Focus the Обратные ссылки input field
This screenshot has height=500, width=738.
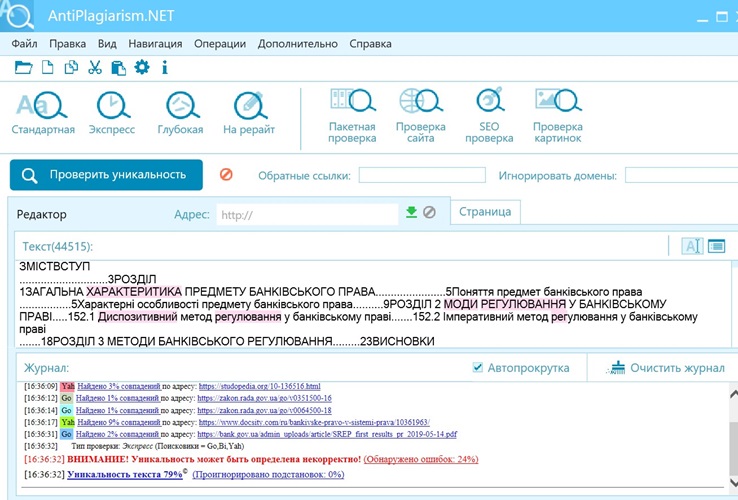422,175
